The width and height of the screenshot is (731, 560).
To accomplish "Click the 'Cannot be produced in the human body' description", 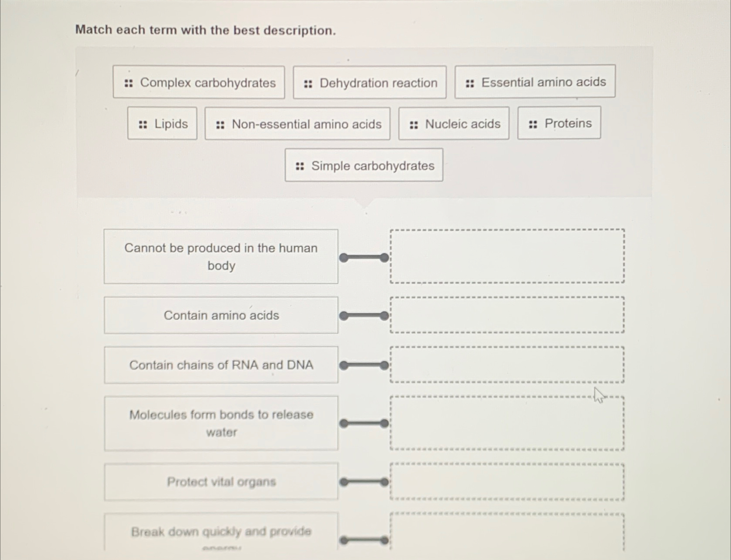I will pos(221,256).
